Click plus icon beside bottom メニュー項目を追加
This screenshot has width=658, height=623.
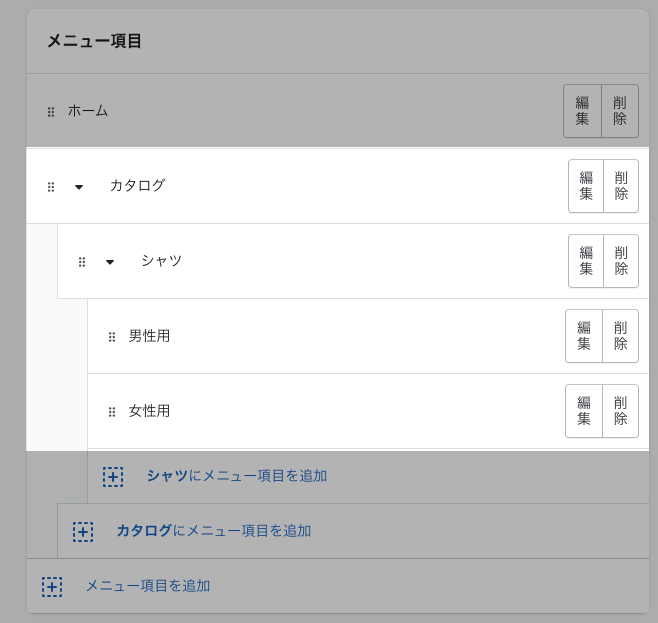coord(52,587)
